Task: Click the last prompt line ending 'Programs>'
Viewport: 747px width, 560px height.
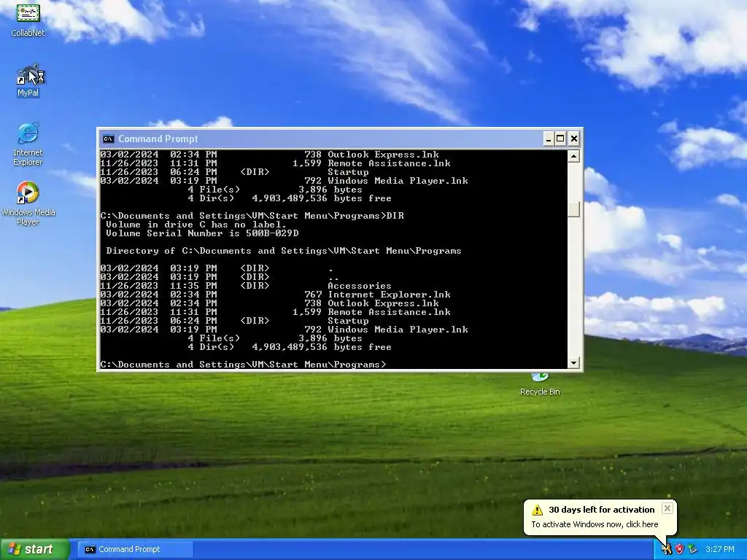Action: pos(244,365)
